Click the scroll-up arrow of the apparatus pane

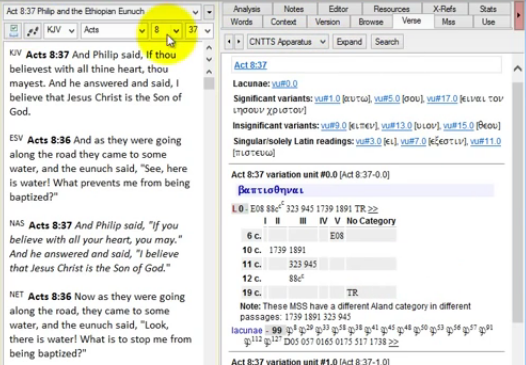[x=518, y=69]
